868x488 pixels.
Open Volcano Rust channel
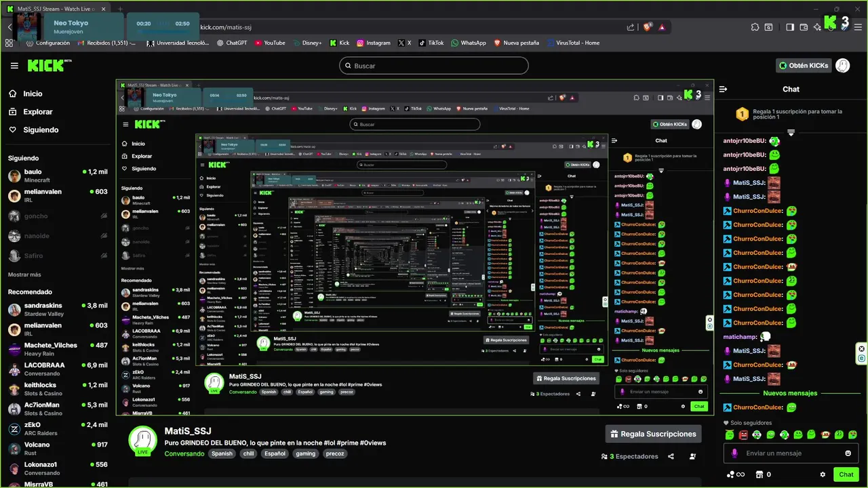(58, 449)
